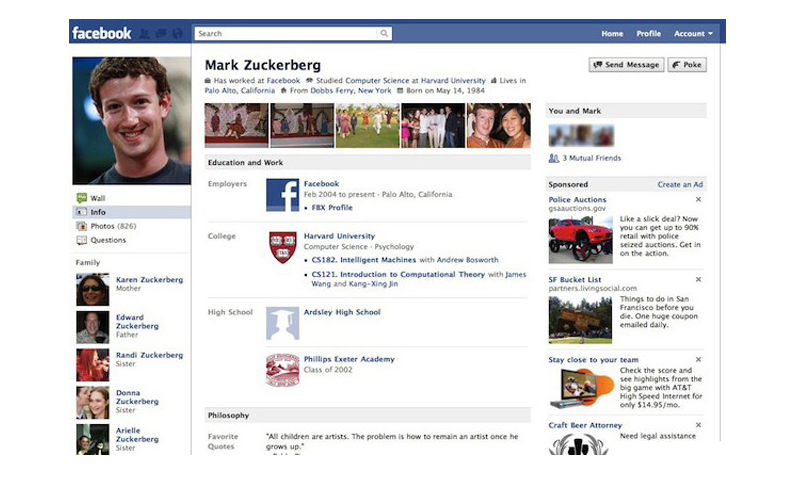This screenshot has height=500, width=800.
Task: Click the large profile picture
Action: tap(132, 120)
